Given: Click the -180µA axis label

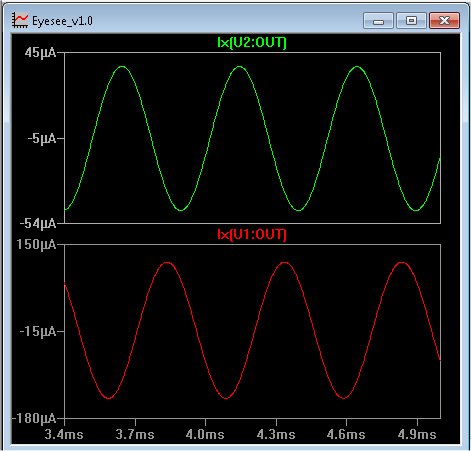Looking at the screenshot, I should pyautogui.click(x=34, y=418).
